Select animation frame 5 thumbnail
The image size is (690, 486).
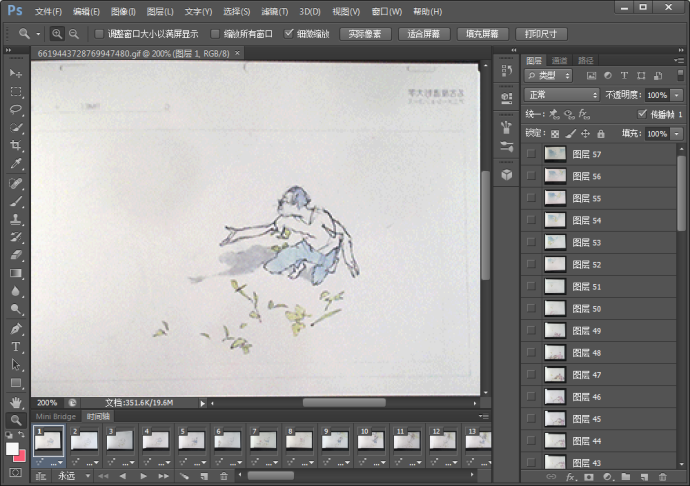click(x=191, y=441)
